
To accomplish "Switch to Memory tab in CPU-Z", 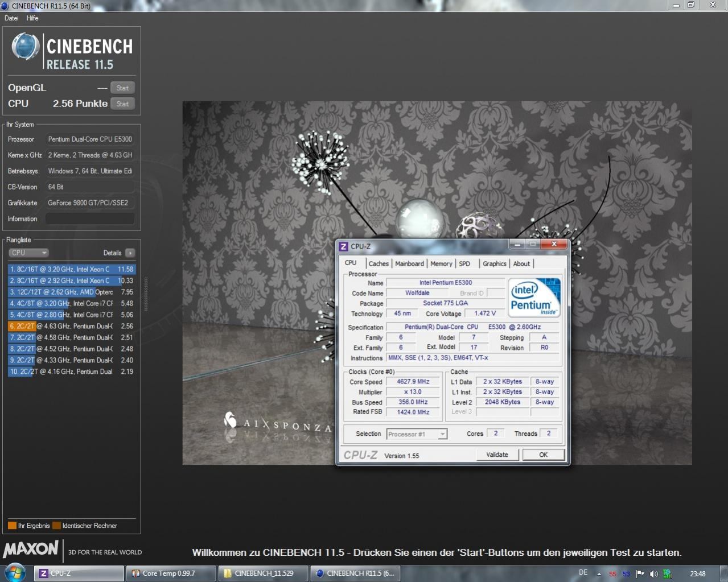I will [441, 263].
